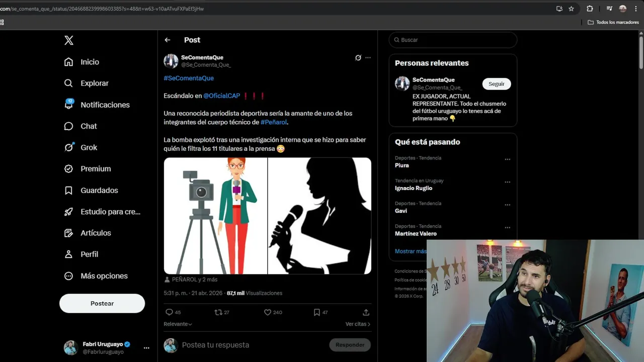Click Postea tu respuesta field
The image size is (644, 362).
click(252, 345)
